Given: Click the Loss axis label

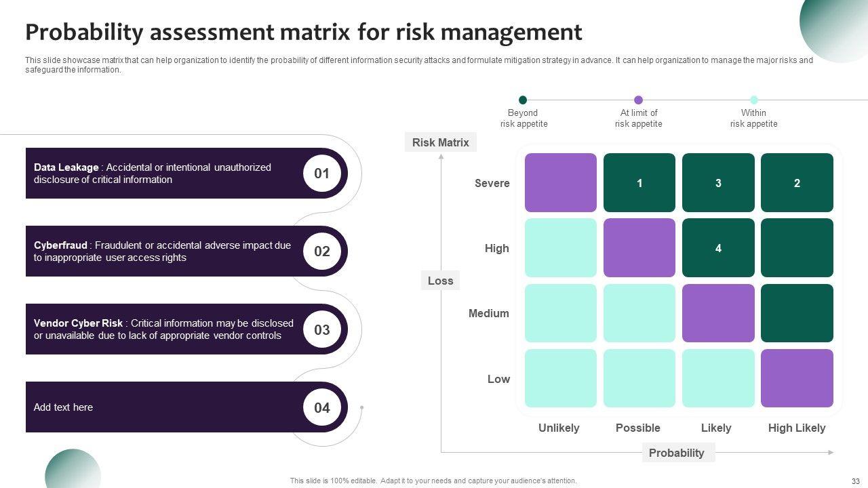Looking at the screenshot, I should (440, 281).
